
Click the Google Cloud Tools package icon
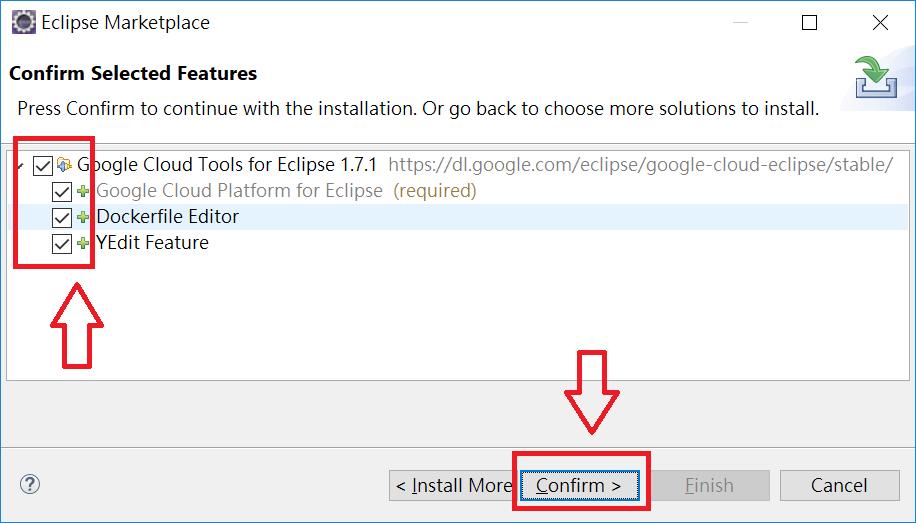pos(64,165)
